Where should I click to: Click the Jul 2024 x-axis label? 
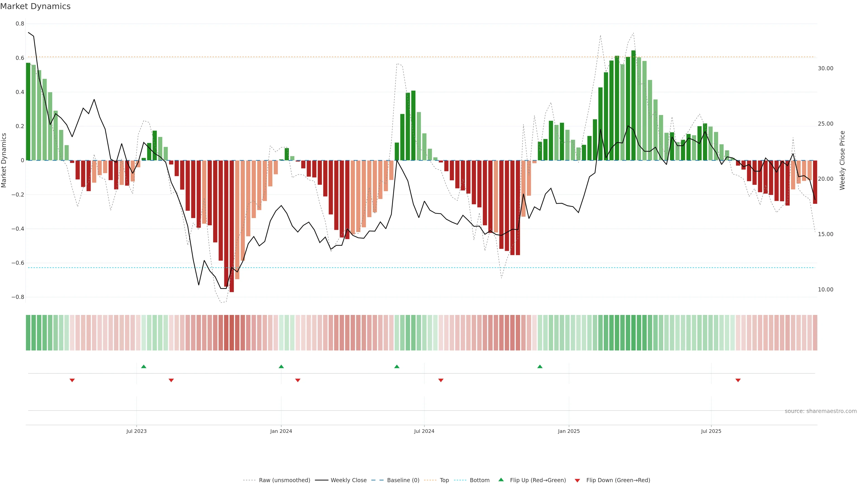pos(424,431)
